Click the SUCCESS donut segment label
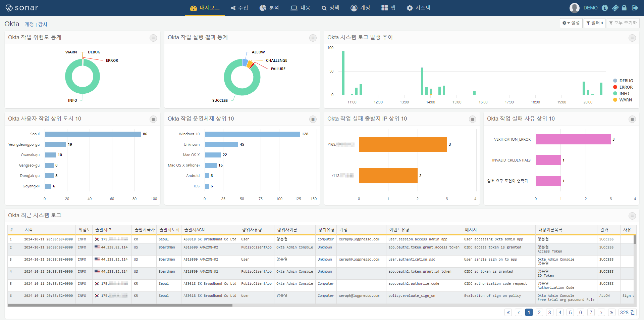644x320 pixels. tap(220, 100)
